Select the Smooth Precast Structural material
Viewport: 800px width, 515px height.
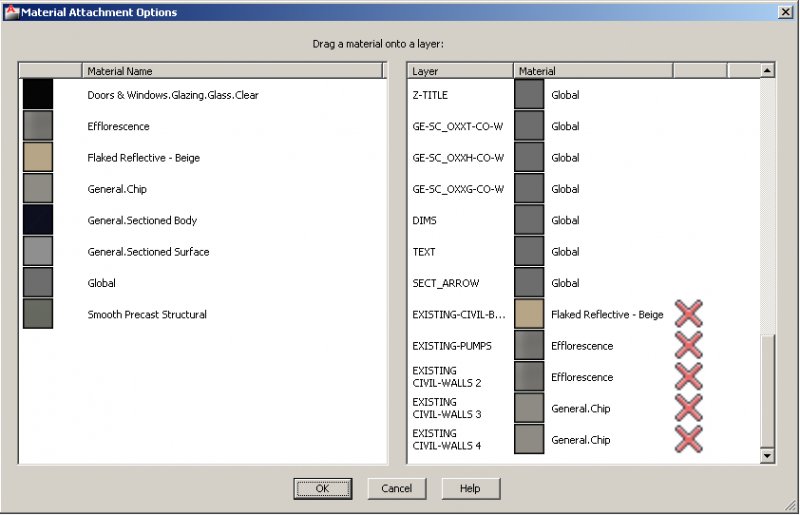(x=147, y=314)
